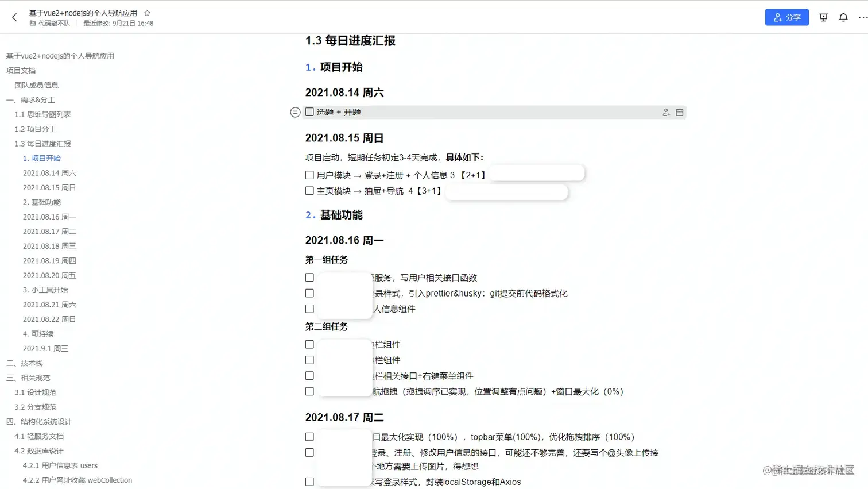Jump to 4.2 数据库设计 outline entry
The height and width of the screenshot is (489, 868).
(39, 451)
